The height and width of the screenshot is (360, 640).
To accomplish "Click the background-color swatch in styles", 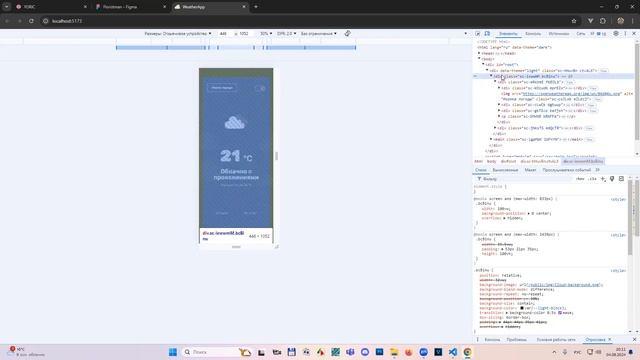I will point(522,308).
